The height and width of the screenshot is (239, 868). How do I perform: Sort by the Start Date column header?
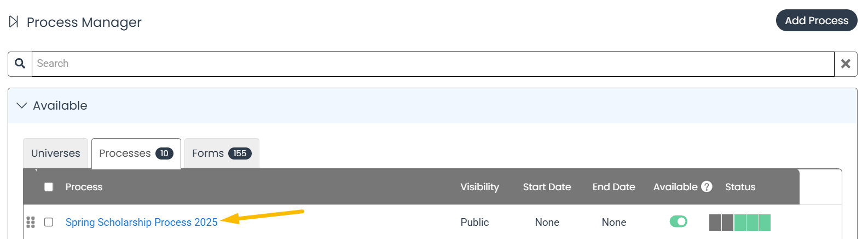click(x=547, y=187)
